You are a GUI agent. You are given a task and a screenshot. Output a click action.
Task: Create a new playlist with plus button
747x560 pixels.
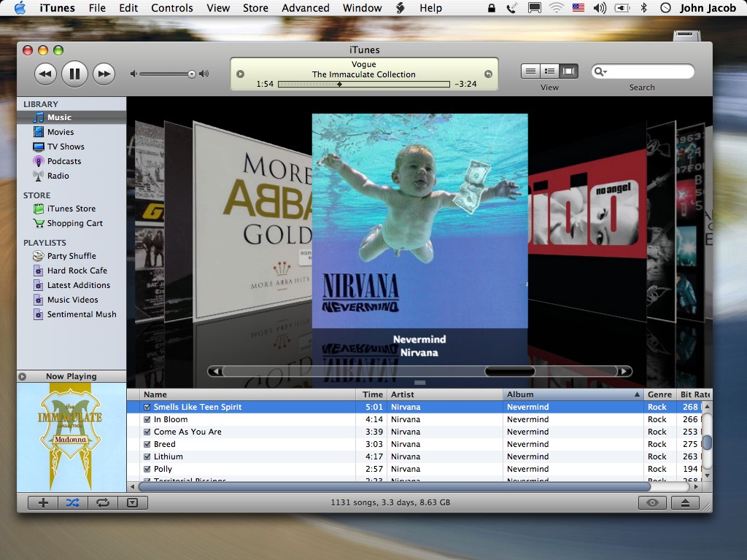(x=43, y=503)
